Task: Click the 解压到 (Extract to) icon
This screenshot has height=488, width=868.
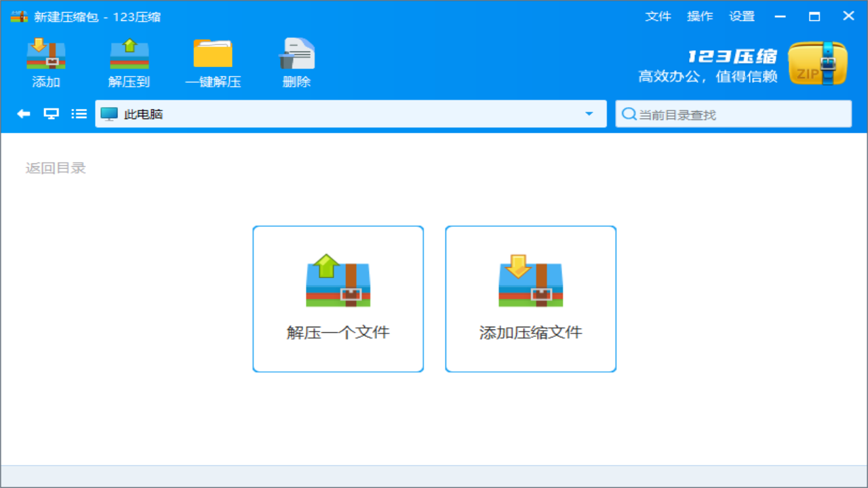Action: (x=129, y=61)
